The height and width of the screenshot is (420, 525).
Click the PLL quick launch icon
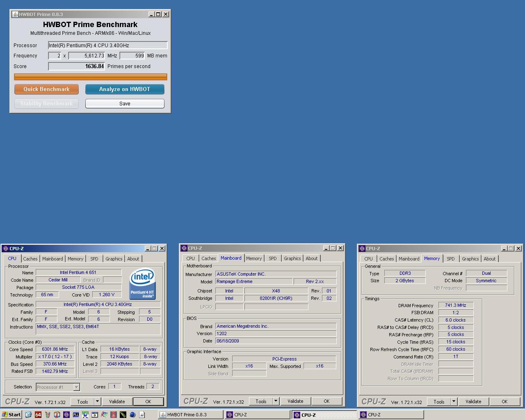coord(76,415)
